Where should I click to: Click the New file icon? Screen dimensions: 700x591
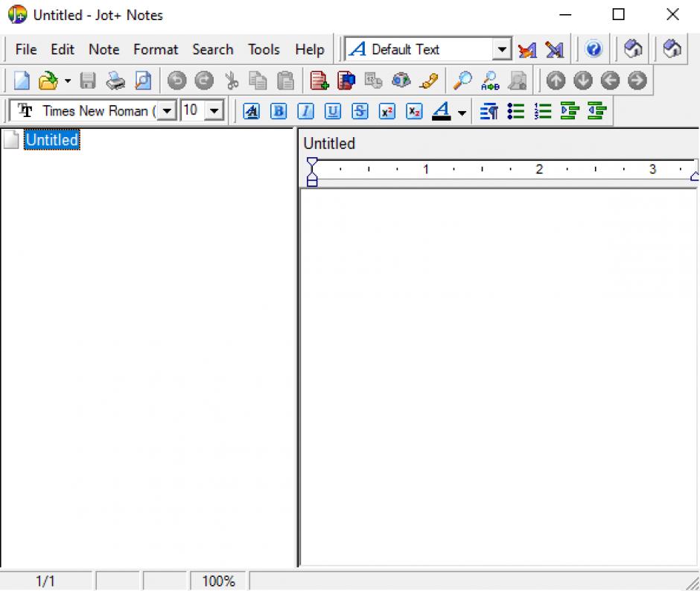click(x=22, y=80)
